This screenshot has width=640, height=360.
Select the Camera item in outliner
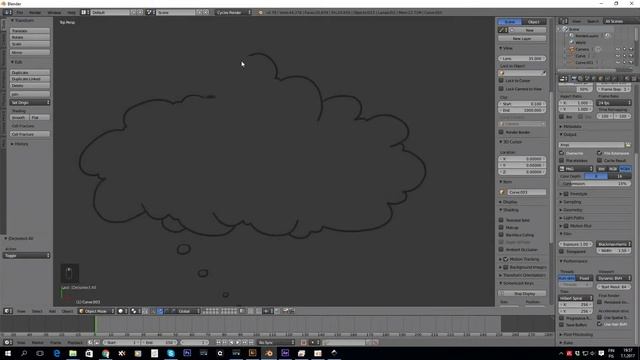point(582,49)
